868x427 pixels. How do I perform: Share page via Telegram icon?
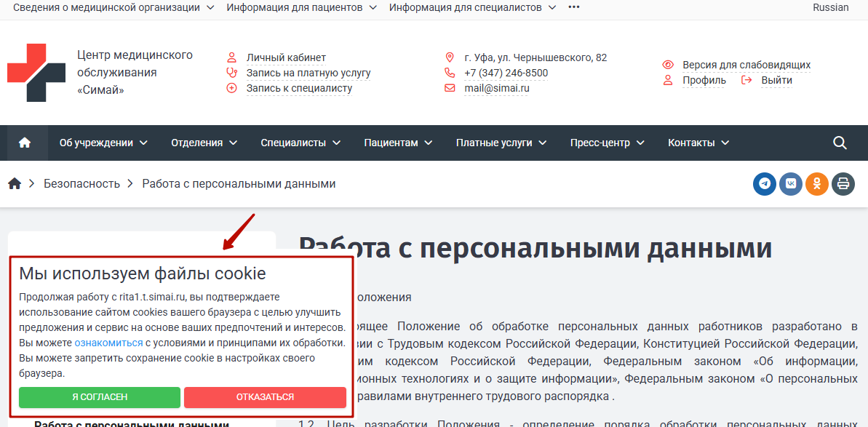765,183
